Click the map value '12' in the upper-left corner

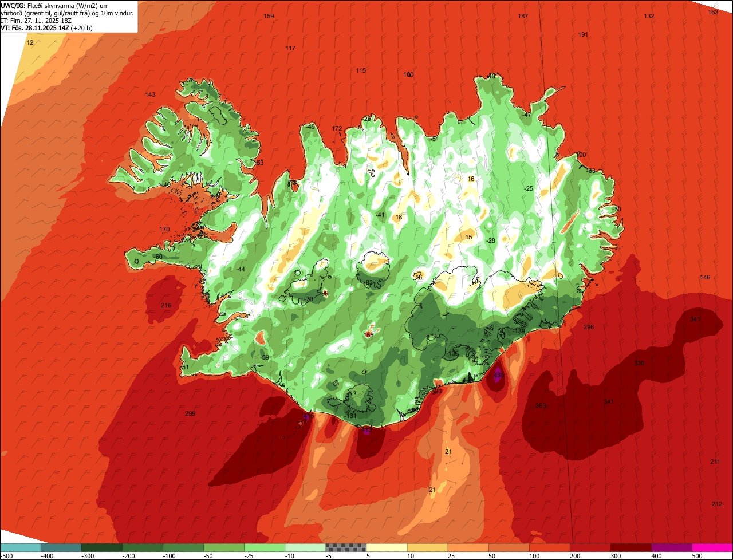(x=30, y=43)
